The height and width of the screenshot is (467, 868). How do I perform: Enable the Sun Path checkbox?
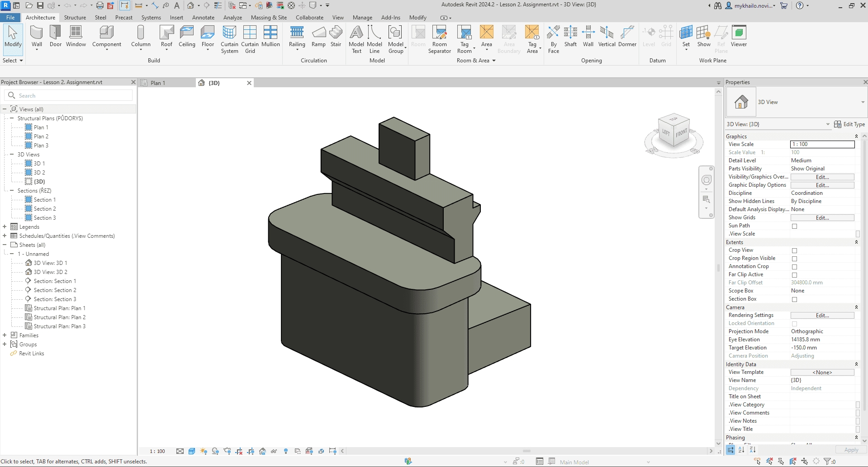click(794, 226)
